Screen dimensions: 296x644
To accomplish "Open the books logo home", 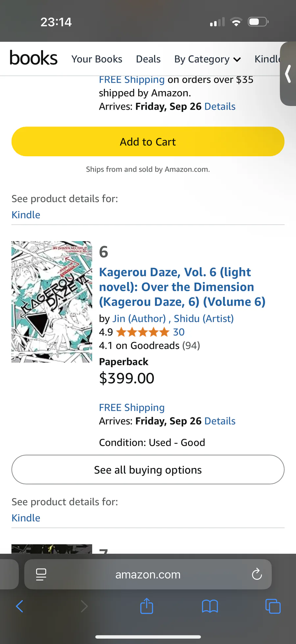I will 34,58.
